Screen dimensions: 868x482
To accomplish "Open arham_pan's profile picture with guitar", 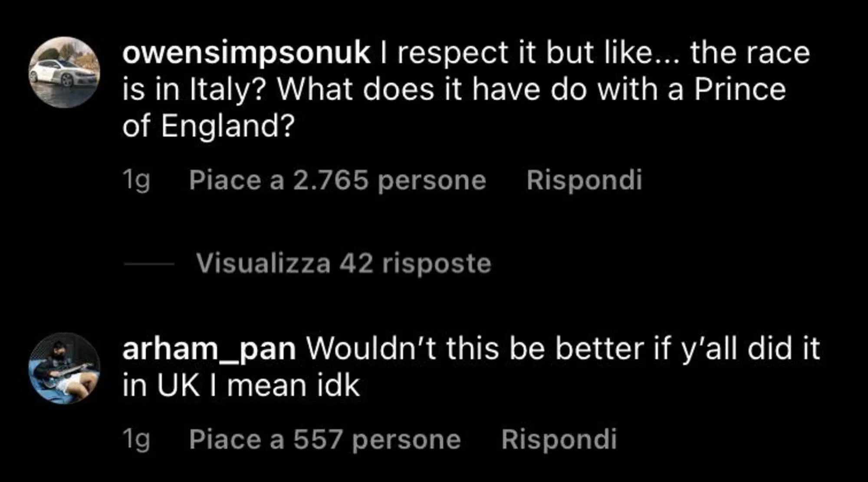I will (64, 368).
